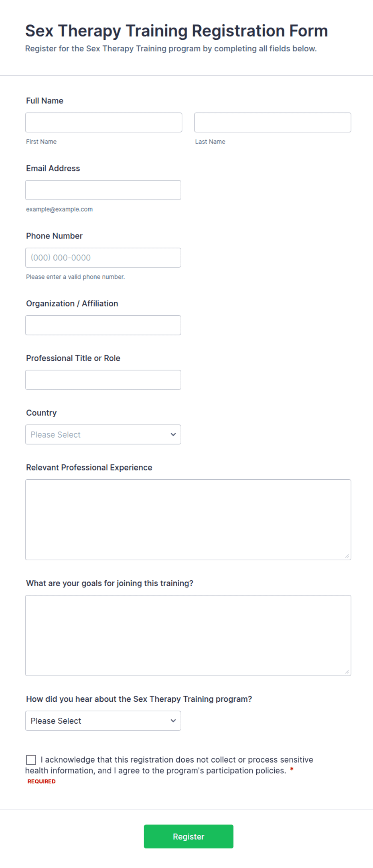Click the Email Address label
This screenshot has height=868, width=373.
click(53, 168)
